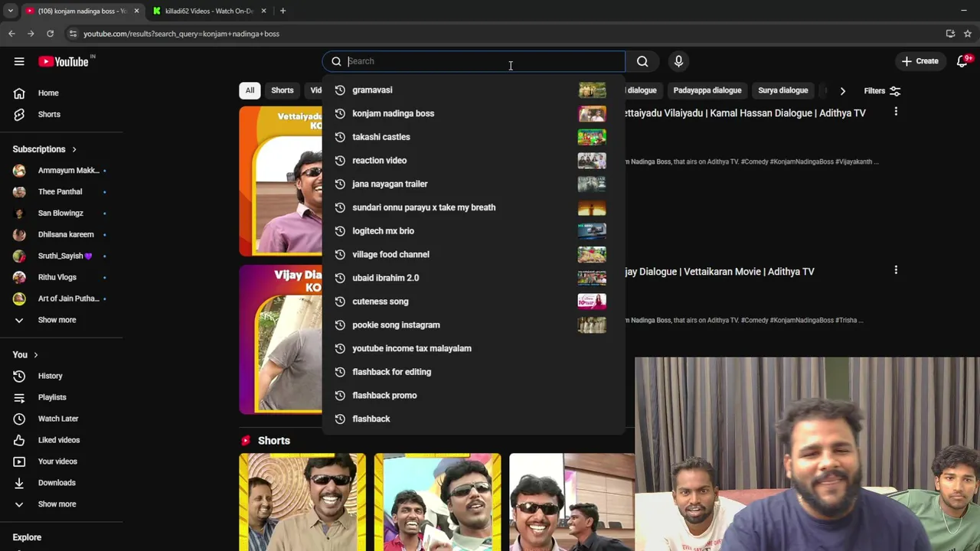Bookmark this page with star icon

point(968,34)
